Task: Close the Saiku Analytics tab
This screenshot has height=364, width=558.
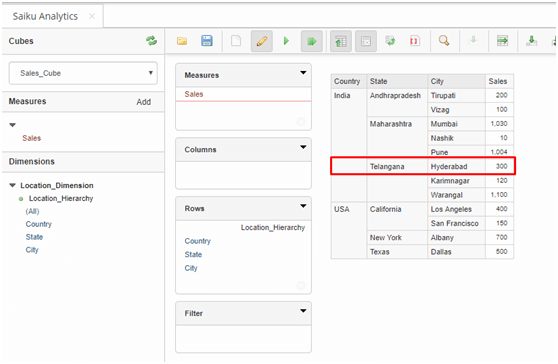Action: tap(92, 16)
